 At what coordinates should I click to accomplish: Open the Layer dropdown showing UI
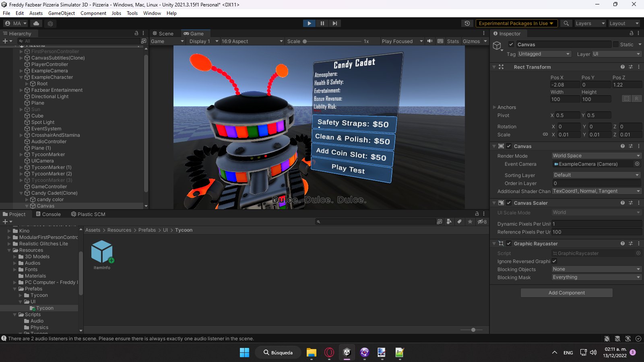(x=617, y=54)
